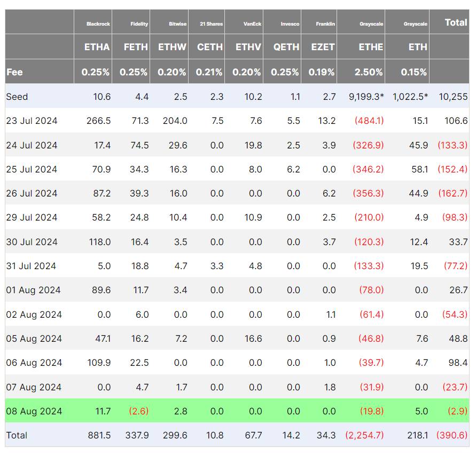Click the 21 Shares issuer label
Image resolution: width=476 pixels, height=455 pixels.
pos(211,23)
